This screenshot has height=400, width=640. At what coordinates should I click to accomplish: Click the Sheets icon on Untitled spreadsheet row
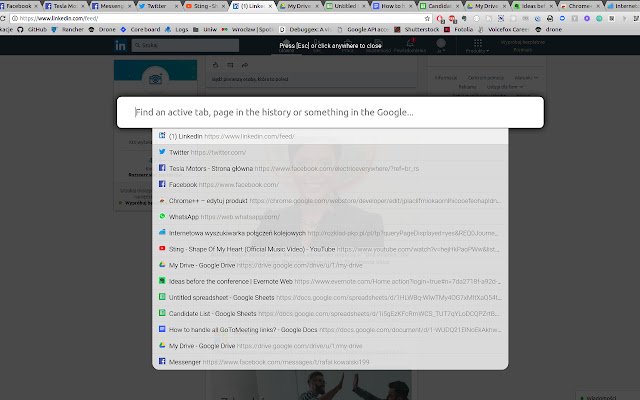pyautogui.click(x=162, y=297)
